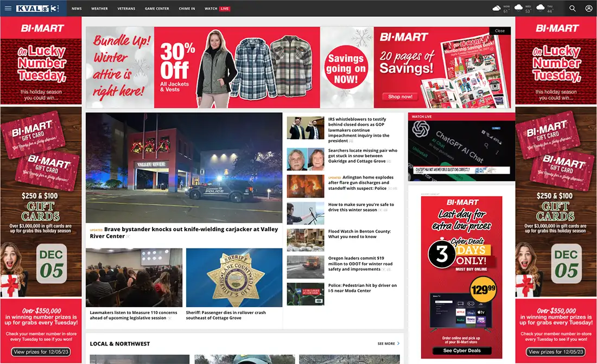
Task: Open the Veterans menu item
Action: 126,8
